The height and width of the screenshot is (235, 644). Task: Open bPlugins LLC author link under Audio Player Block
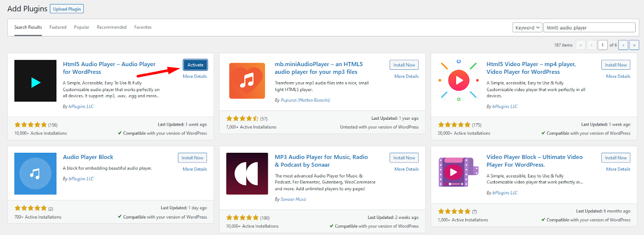[81, 179]
